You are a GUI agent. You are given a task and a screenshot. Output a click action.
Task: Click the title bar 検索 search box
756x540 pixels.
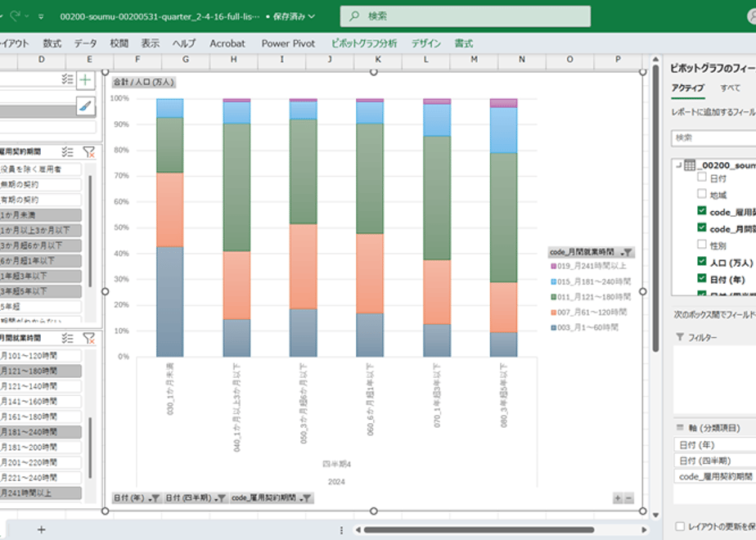(x=466, y=16)
